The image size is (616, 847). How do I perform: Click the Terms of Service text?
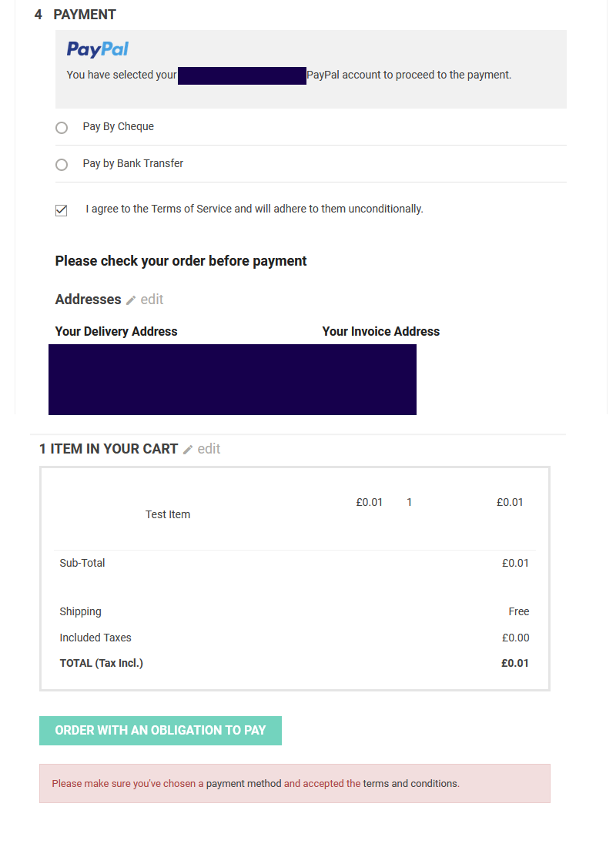pyautogui.click(x=192, y=209)
